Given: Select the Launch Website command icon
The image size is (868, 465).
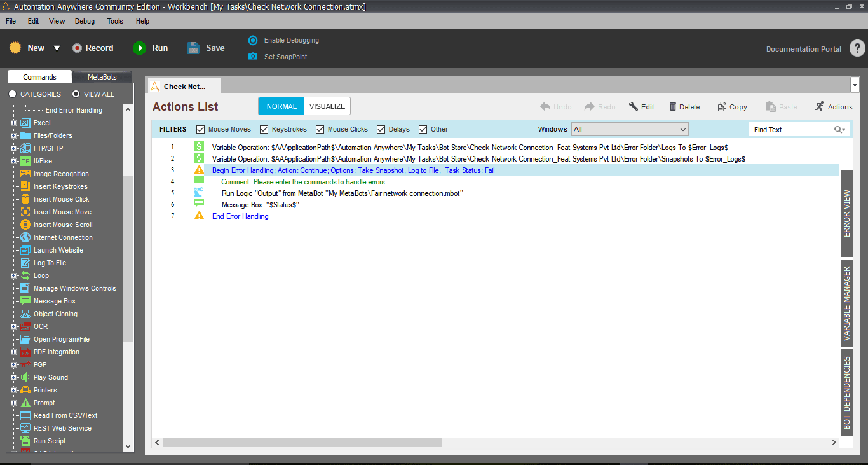Looking at the screenshot, I should tap(25, 250).
